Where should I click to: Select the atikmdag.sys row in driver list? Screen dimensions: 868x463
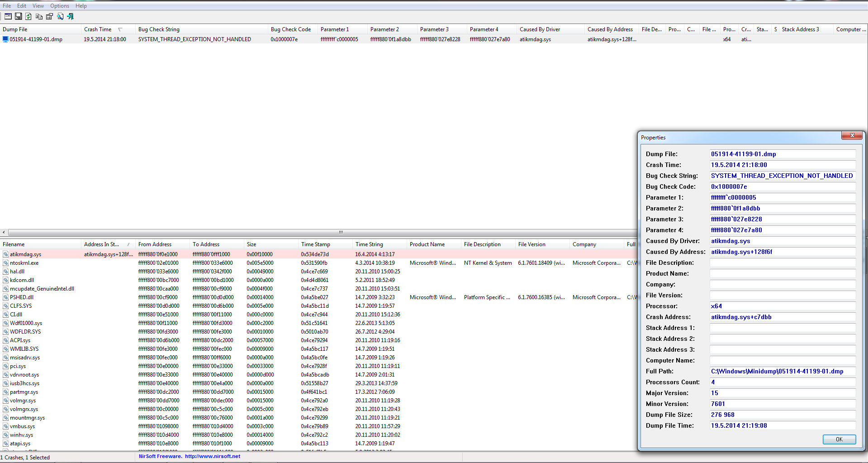click(25, 254)
